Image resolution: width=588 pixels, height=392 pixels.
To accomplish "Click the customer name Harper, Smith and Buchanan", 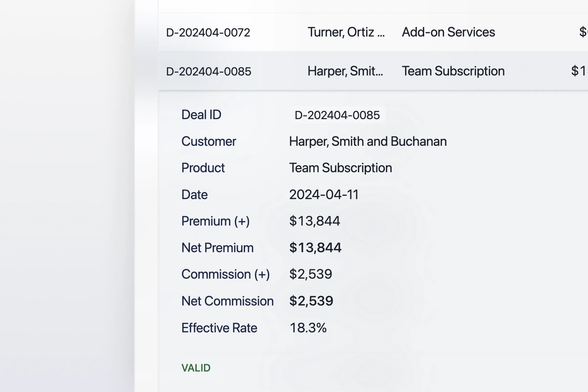I will [367, 141].
